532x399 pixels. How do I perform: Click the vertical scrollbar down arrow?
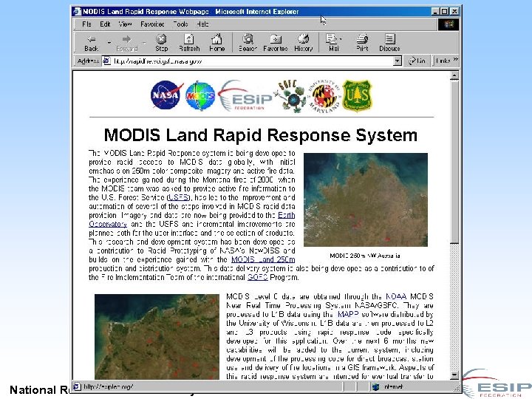coord(454,375)
